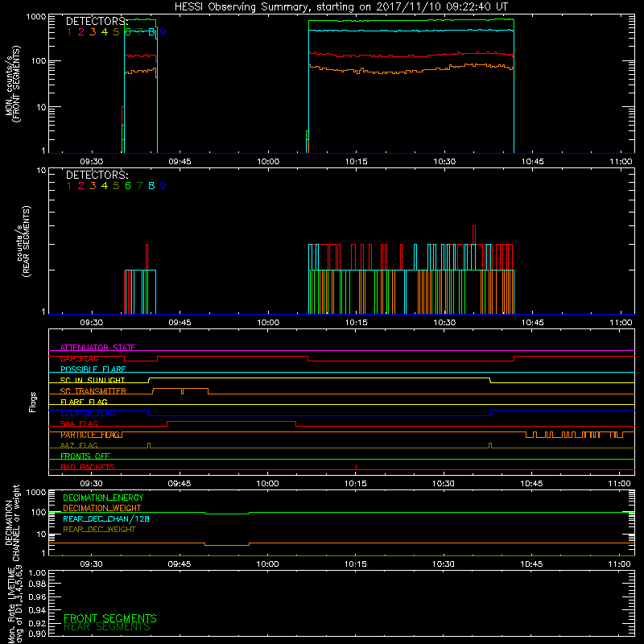The width and height of the screenshot is (644, 644).
Task: Click yellow detector 4 in the rear segments legend
Action: click(x=105, y=186)
